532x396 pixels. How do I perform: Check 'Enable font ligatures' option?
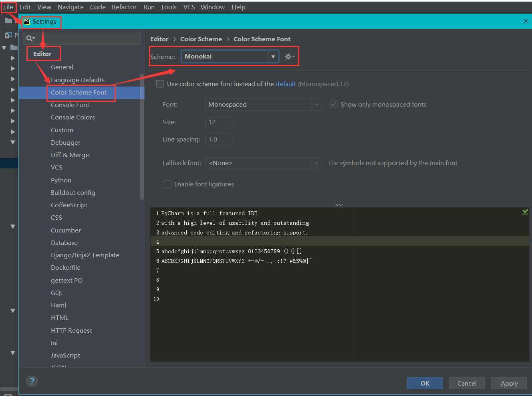(x=167, y=184)
